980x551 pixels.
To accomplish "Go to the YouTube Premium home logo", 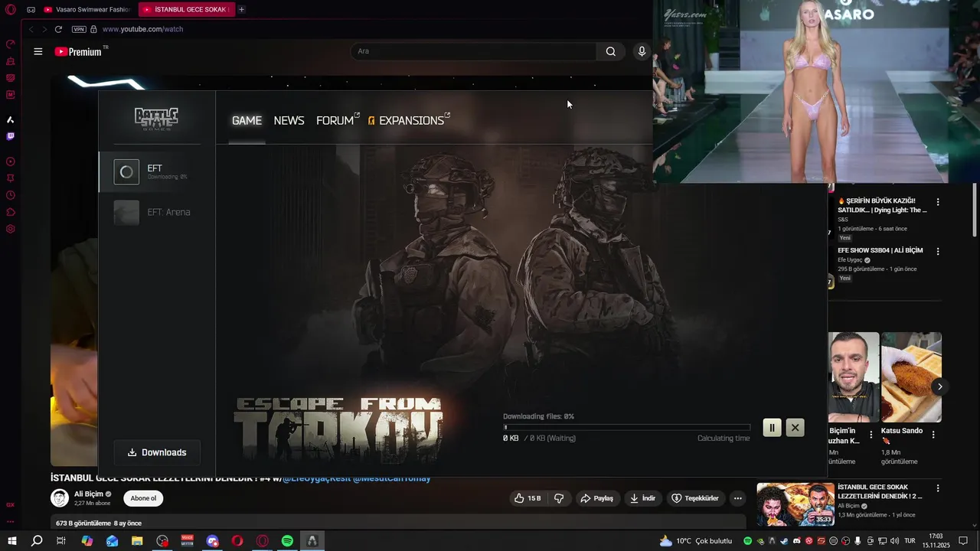I will (79, 51).
